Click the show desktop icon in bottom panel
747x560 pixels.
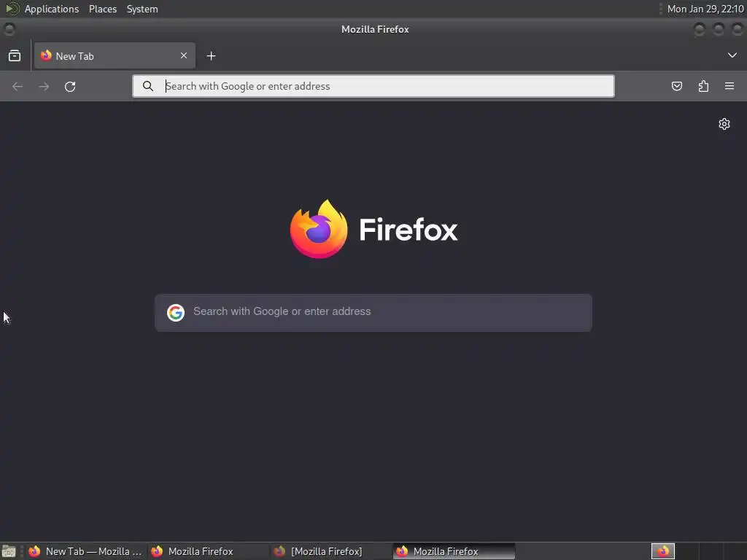click(x=9, y=551)
